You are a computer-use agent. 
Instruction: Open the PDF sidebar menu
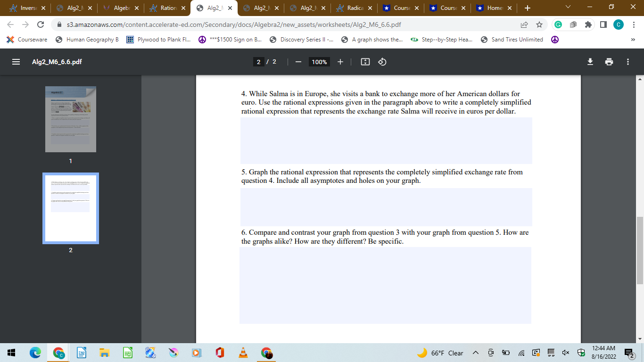tap(16, 61)
